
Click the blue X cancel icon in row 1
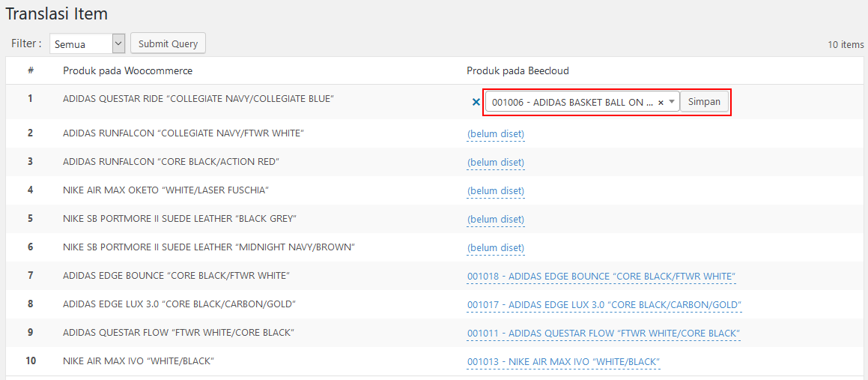coord(476,102)
